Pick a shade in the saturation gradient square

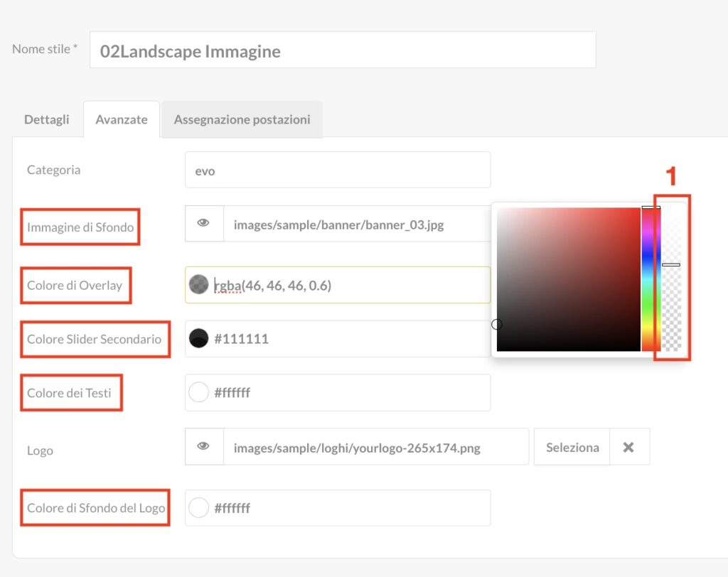[x=568, y=279]
